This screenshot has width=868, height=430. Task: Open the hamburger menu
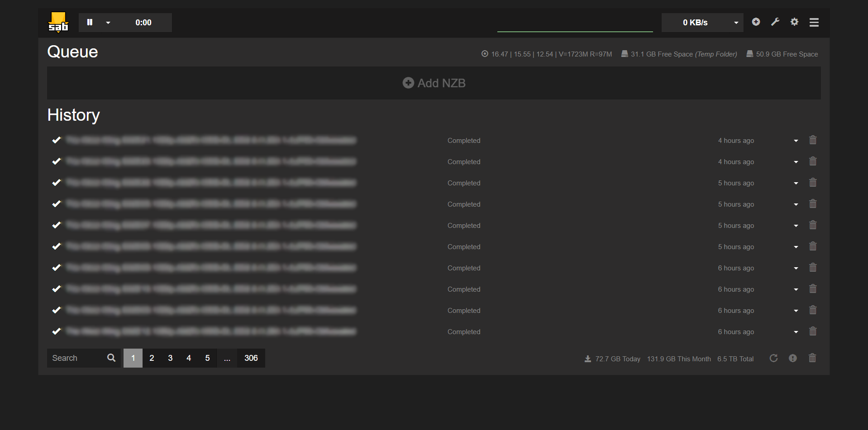click(x=814, y=22)
